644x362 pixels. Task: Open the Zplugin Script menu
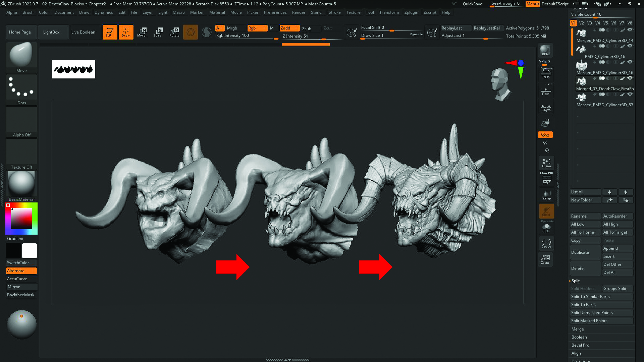[x=411, y=12]
